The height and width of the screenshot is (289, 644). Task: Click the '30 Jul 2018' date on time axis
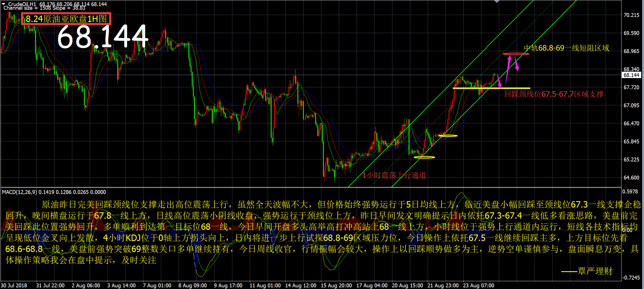(14, 285)
